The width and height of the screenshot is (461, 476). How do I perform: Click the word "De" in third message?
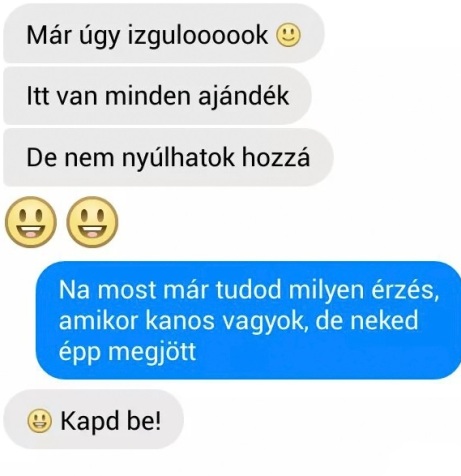tap(42, 158)
